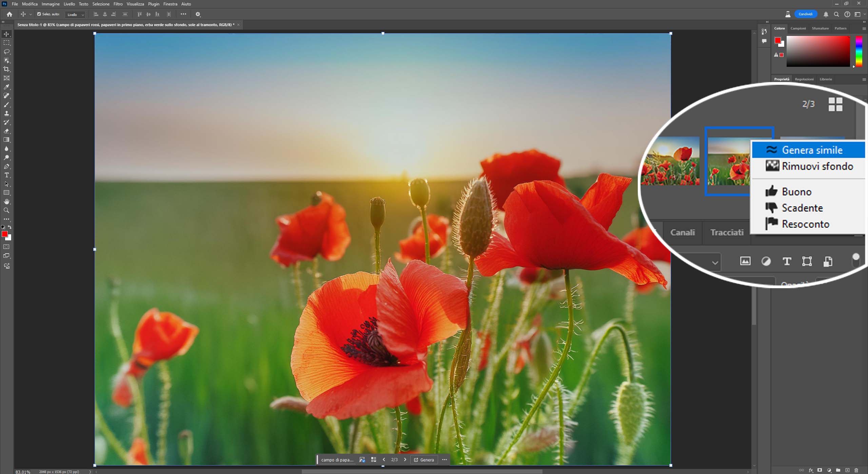The image size is (868, 474).
Task: Click the red foreground color swatch in toolbar
Action: click(4, 234)
